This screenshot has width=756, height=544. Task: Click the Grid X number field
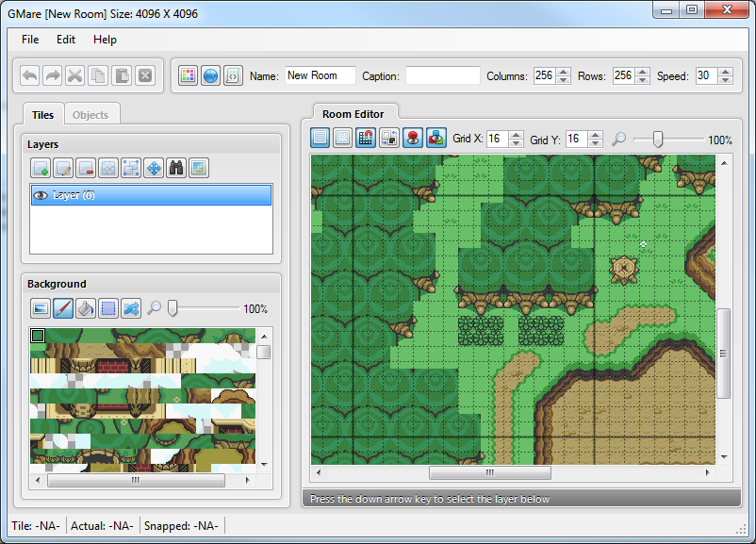coord(498,139)
